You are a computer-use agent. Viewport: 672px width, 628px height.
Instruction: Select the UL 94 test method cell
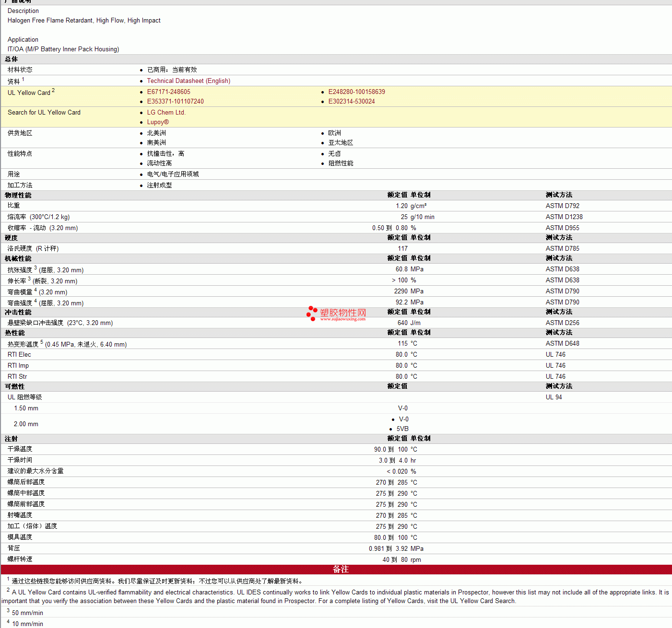pyautogui.click(x=554, y=397)
